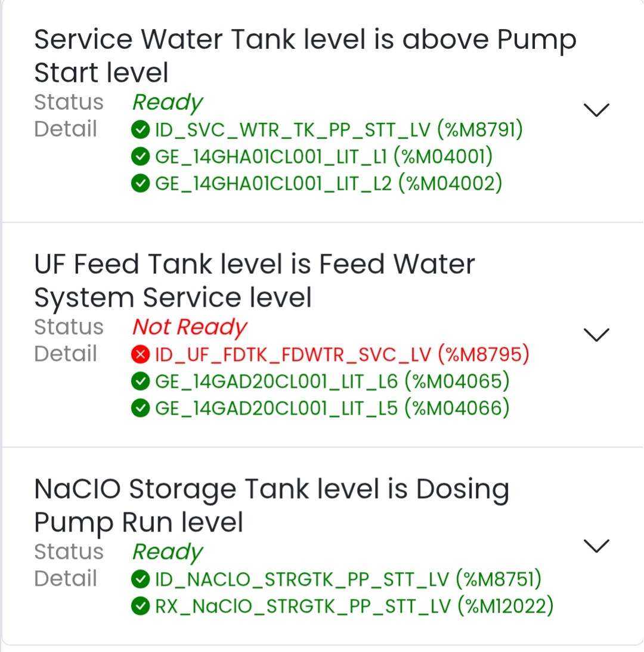Expand the NaClO Storage Tank level card

pos(596,545)
